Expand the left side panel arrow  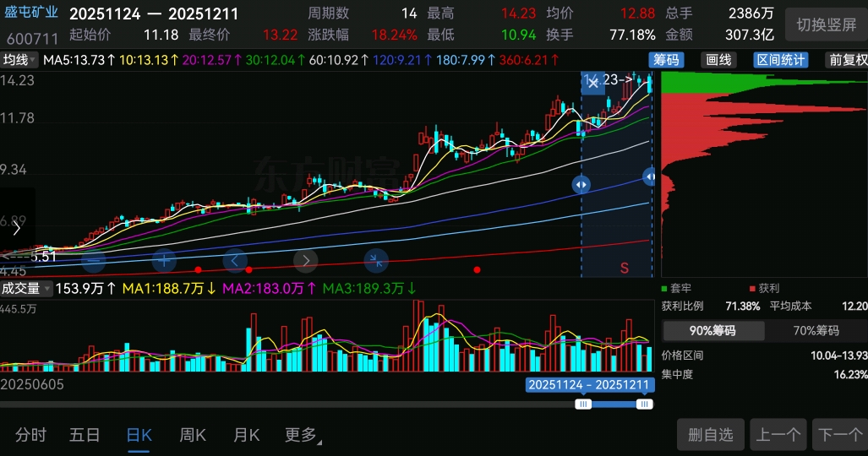point(17,228)
